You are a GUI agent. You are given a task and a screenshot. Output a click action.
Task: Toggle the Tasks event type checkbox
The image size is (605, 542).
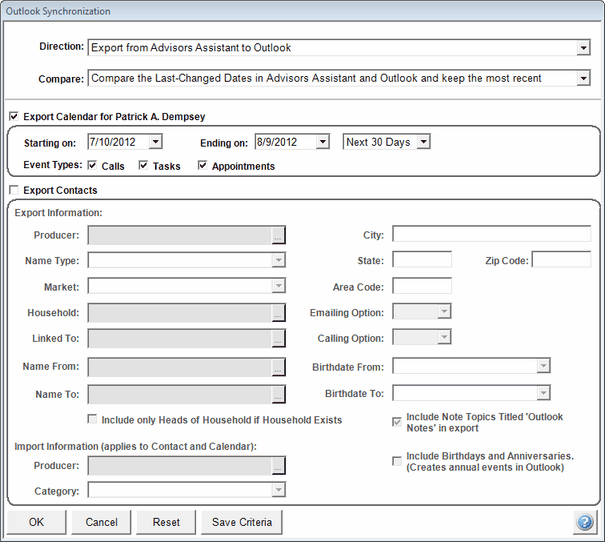click(143, 165)
